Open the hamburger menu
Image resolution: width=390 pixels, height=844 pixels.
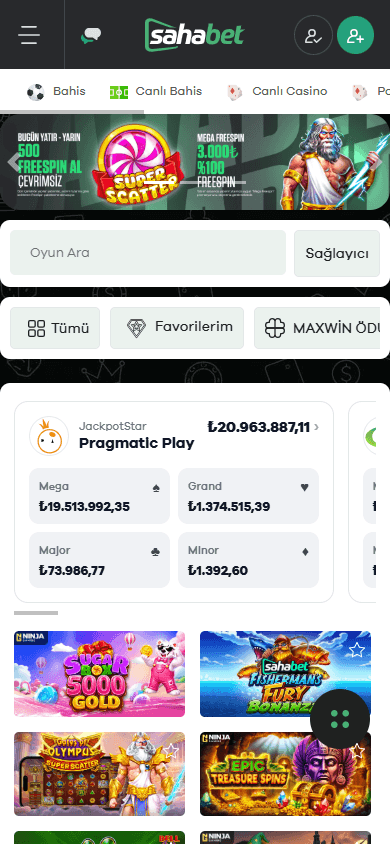point(29,35)
